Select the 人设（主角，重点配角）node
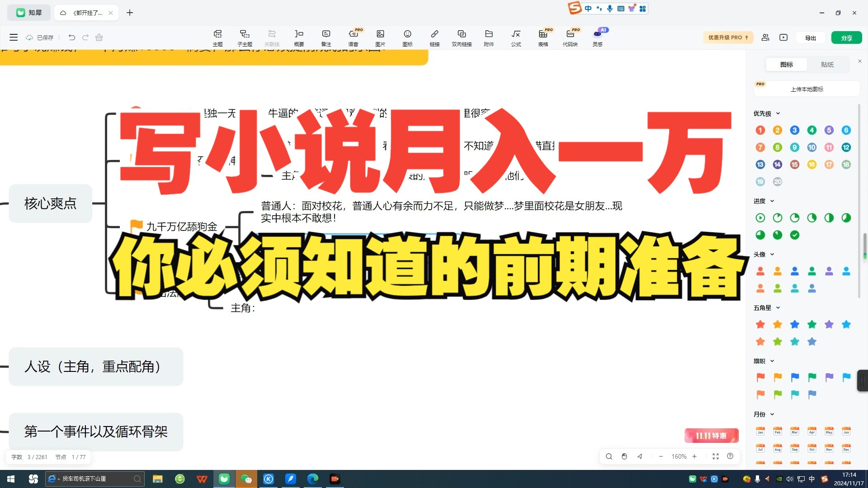Viewport: 868px width, 488px height. tap(96, 366)
